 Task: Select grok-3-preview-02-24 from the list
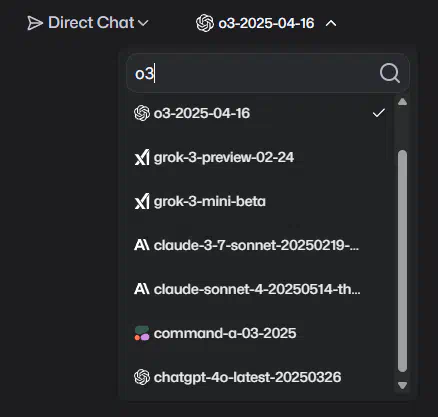(259, 157)
